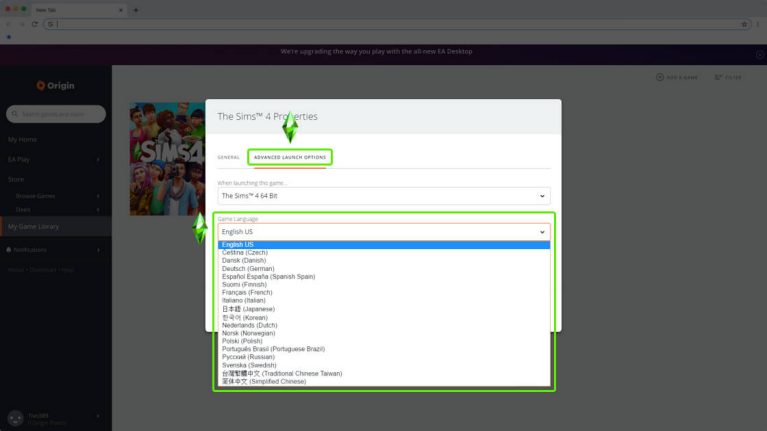Expand the Browse Games submenu arrow
The image size is (767, 431).
[98, 196]
